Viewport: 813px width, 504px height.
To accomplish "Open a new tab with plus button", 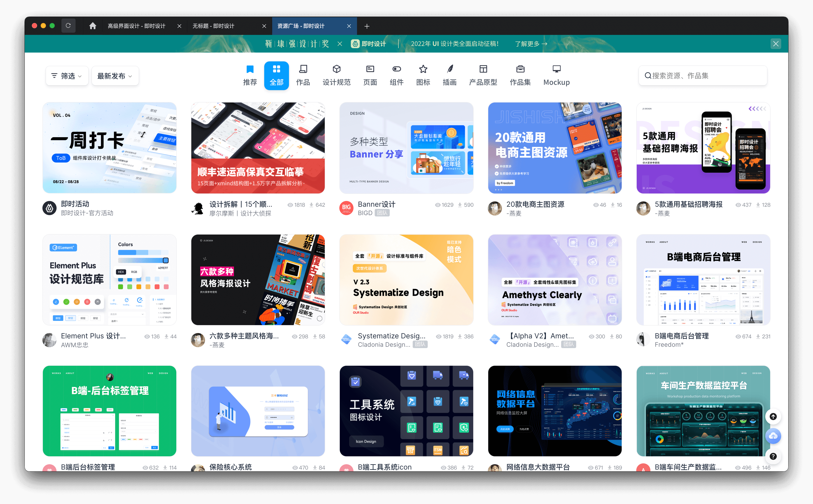I will coord(367,26).
